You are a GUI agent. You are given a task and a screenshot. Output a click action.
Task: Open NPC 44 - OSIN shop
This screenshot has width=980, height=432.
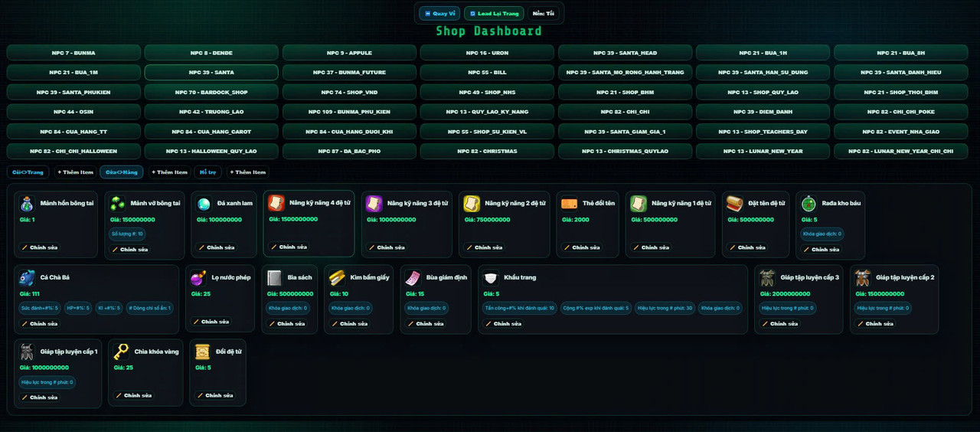[73, 112]
